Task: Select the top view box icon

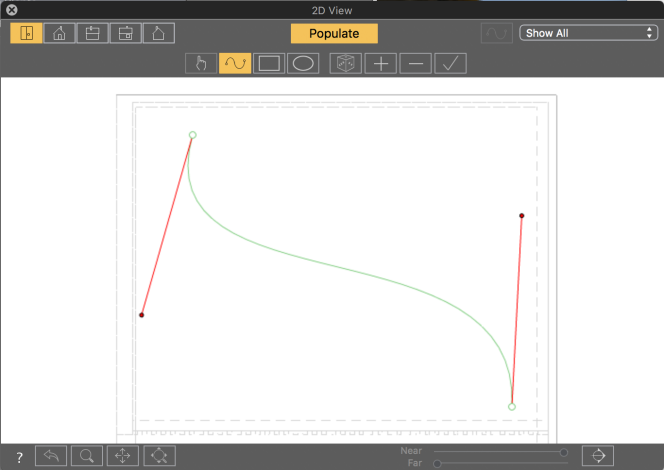Action: pyautogui.click(x=92, y=33)
